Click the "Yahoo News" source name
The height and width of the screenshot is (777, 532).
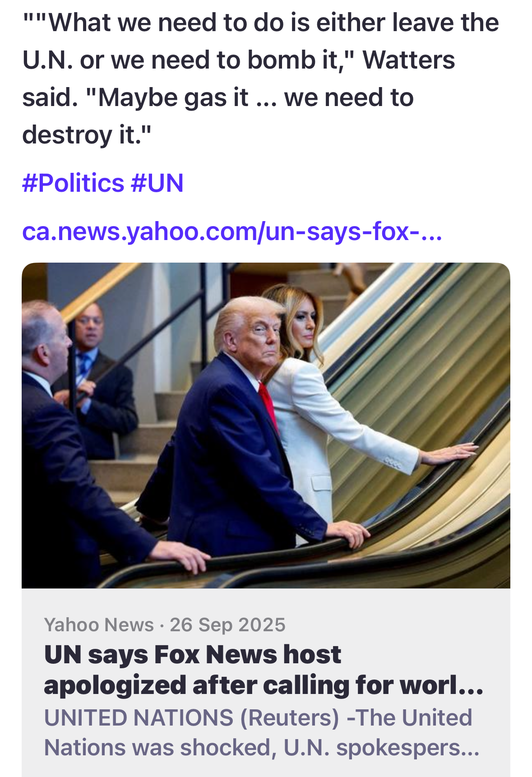pos(99,625)
